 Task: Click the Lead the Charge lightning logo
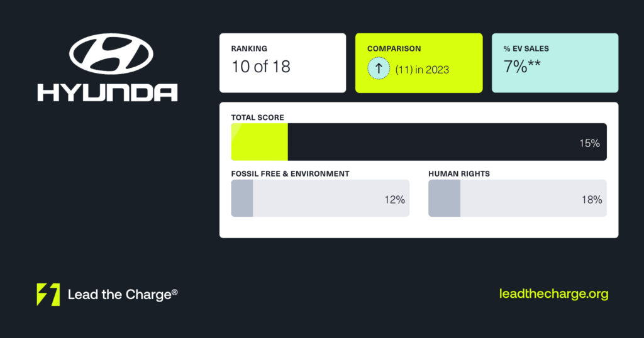point(48,294)
